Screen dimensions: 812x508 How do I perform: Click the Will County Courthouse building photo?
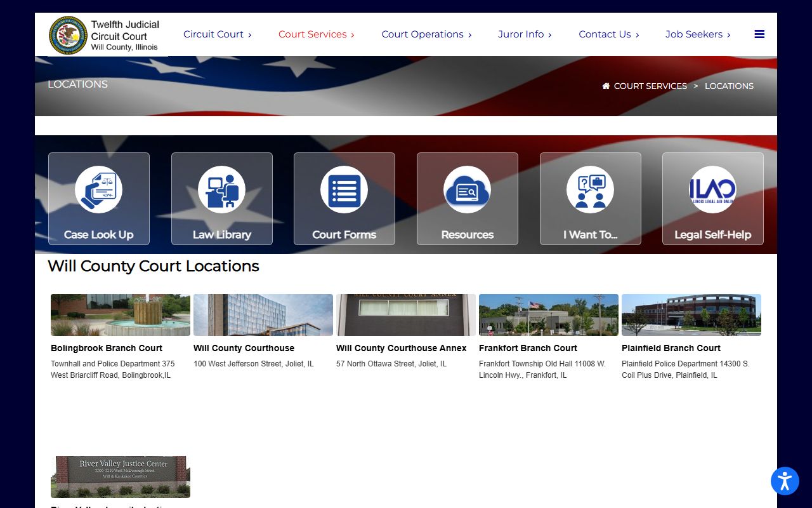[263, 315]
